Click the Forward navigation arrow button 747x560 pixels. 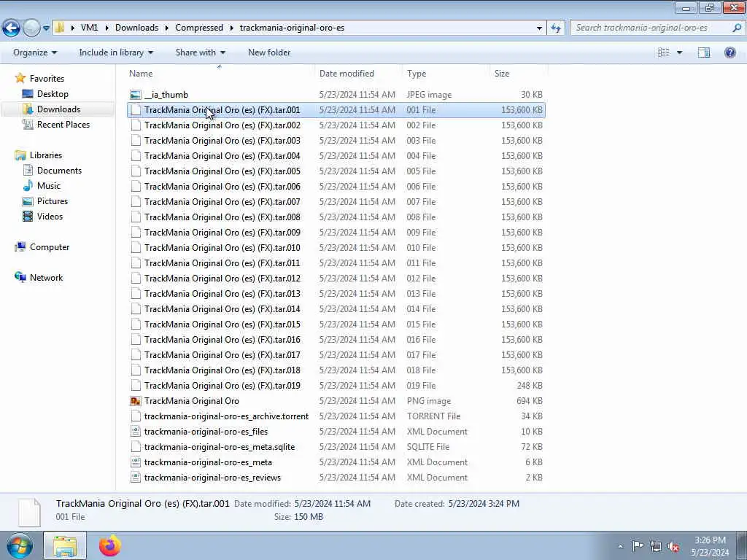pyautogui.click(x=31, y=28)
